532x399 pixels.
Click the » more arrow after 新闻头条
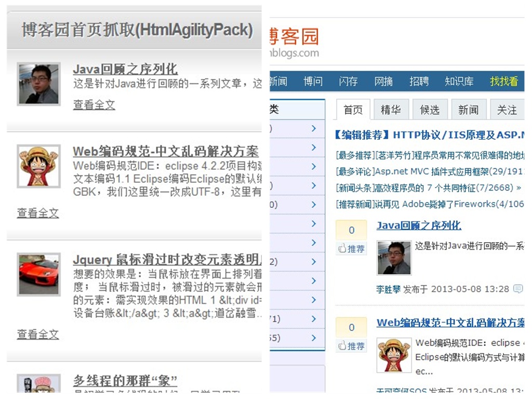tap(518, 188)
